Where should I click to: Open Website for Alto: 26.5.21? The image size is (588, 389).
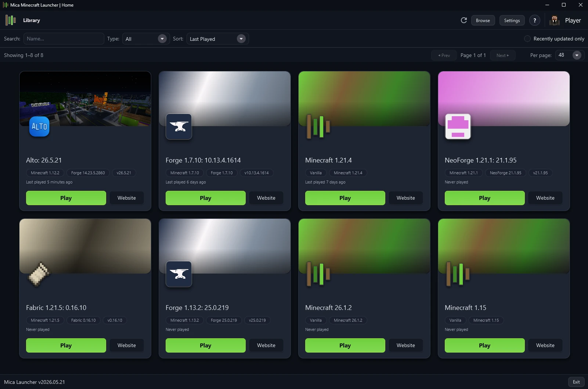pyautogui.click(x=127, y=198)
